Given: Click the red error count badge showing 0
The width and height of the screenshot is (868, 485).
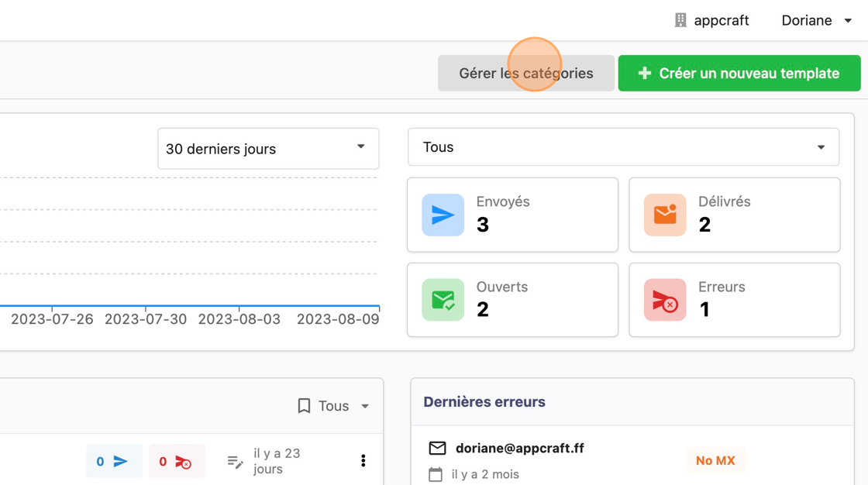Looking at the screenshot, I should click(x=177, y=461).
